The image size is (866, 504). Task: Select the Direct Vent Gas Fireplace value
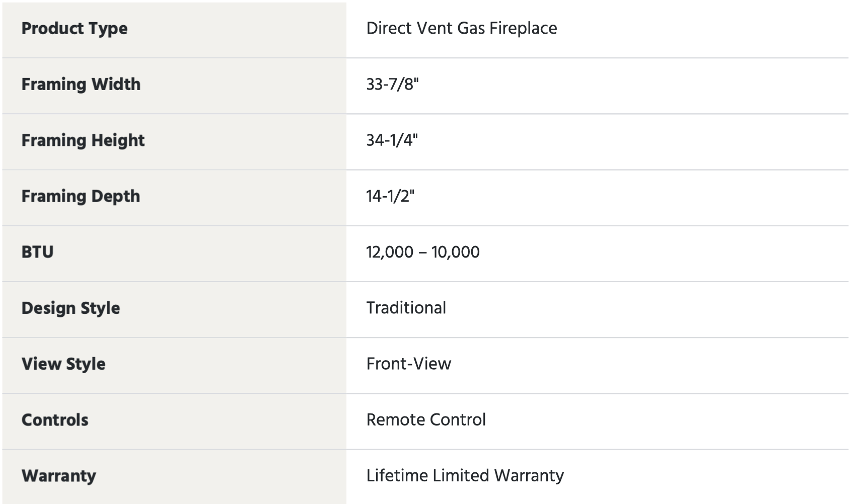point(462,28)
